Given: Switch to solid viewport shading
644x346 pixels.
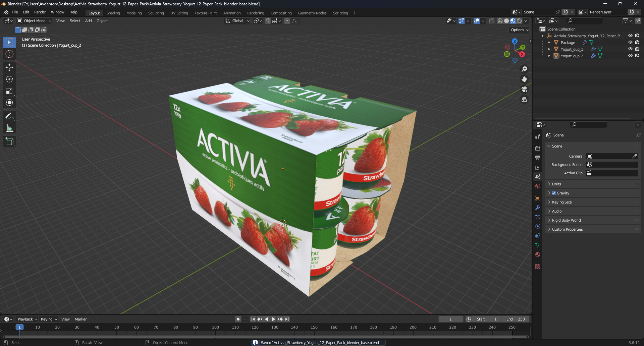Looking at the screenshot, I should (x=506, y=21).
